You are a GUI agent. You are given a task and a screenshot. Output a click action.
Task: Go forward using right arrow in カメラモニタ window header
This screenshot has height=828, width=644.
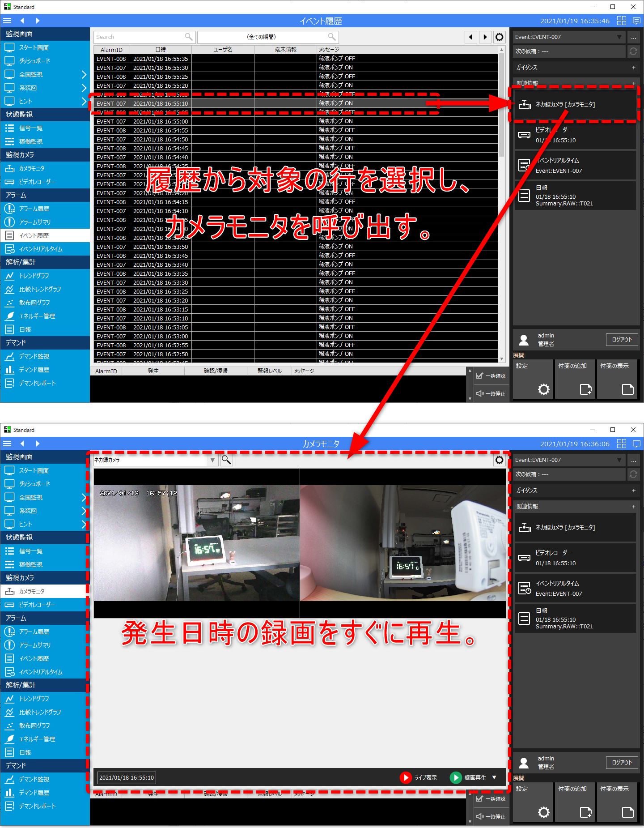point(38,444)
